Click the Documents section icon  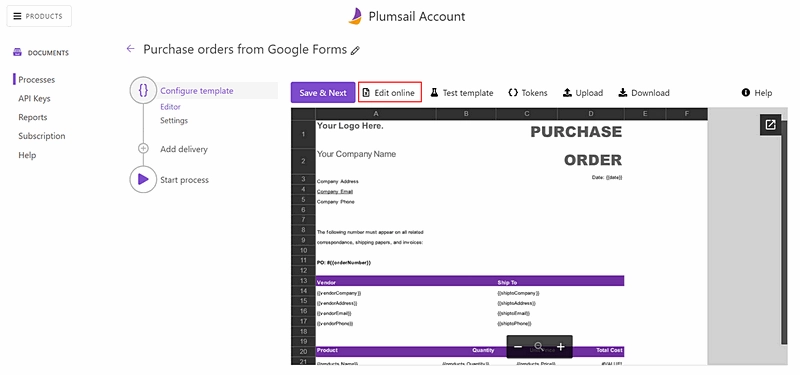(18, 53)
